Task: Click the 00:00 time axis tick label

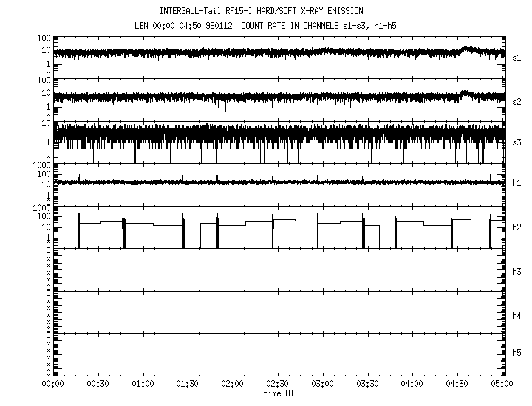Action: (52, 385)
